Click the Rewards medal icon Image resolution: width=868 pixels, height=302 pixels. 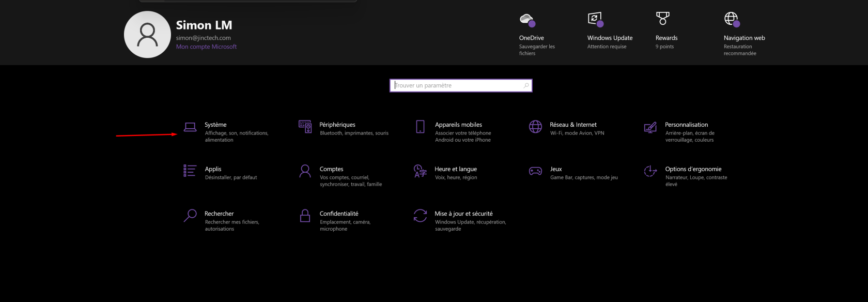coord(663,19)
